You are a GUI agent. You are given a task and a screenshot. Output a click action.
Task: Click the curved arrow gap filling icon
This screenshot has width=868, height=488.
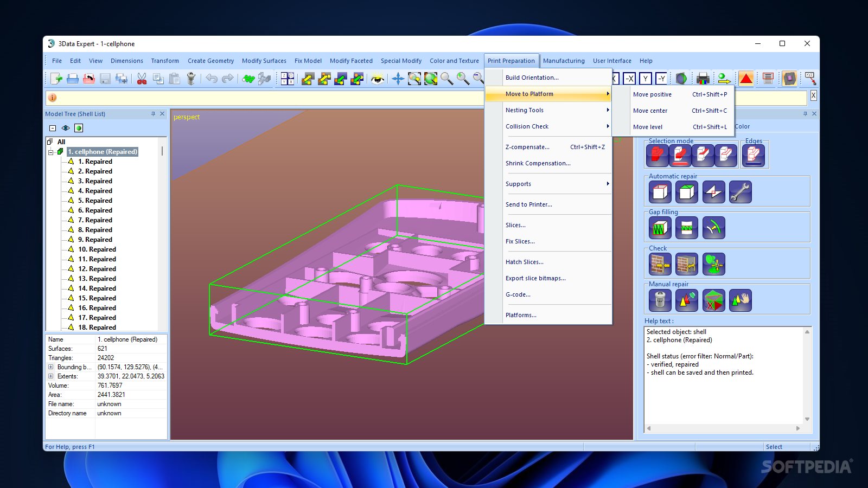(x=713, y=228)
